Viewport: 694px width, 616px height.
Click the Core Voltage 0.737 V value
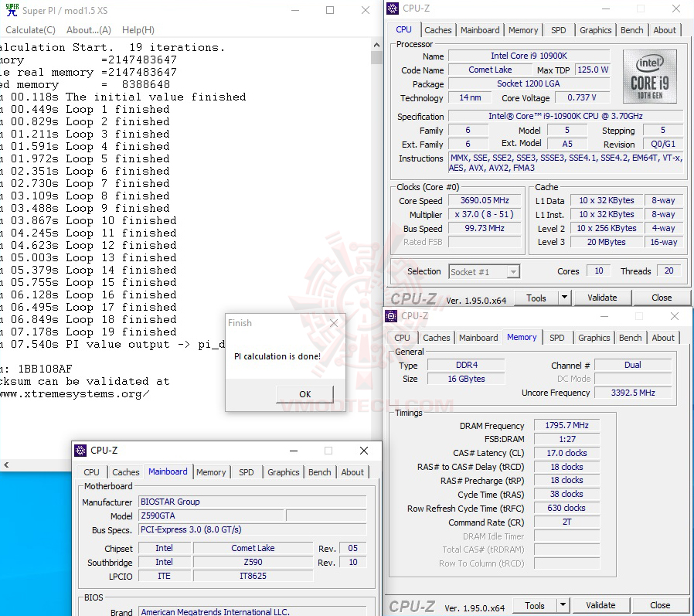tap(582, 97)
